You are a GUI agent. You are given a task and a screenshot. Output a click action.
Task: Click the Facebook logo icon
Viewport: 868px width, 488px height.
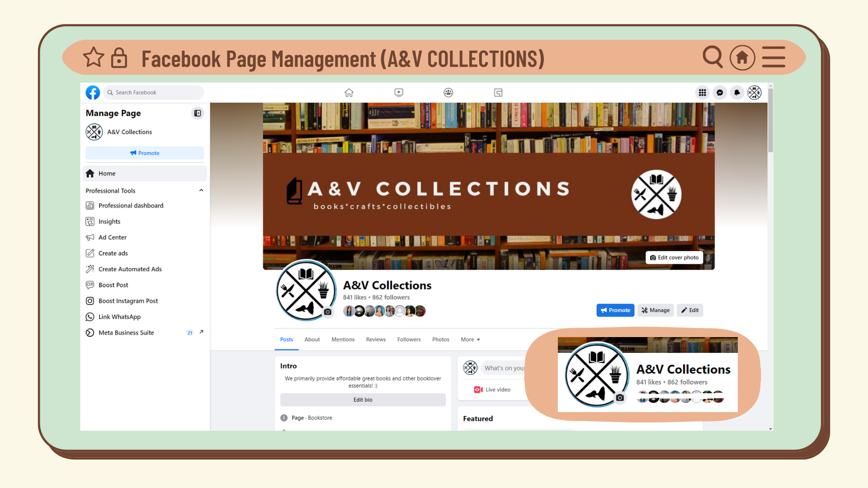pyautogui.click(x=93, y=93)
